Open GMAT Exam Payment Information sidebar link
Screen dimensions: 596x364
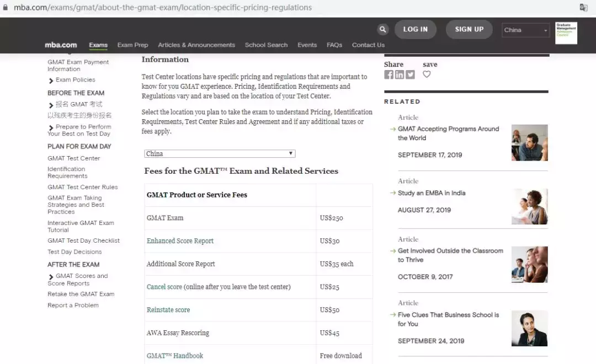tap(78, 65)
